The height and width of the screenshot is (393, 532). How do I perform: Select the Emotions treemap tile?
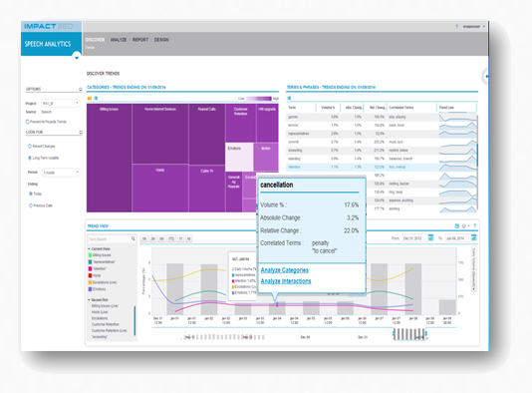point(239,157)
